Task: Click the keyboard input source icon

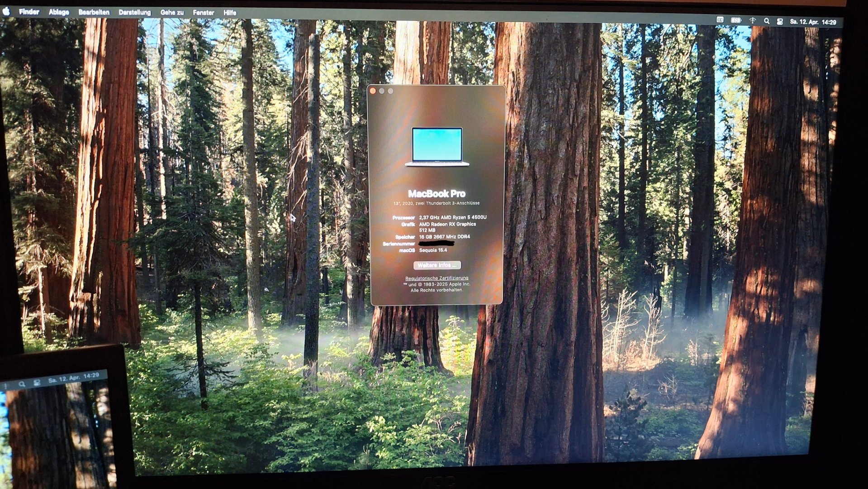Action: pyautogui.click(x=720, y=20)
